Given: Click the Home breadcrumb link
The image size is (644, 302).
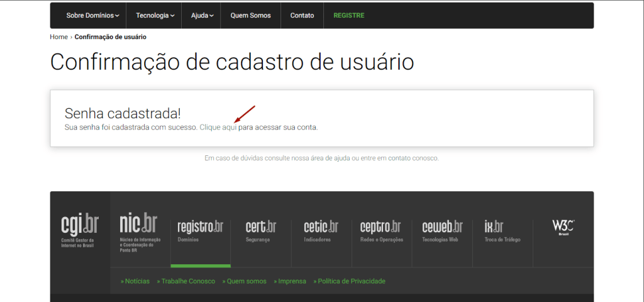Looking at the screenshot, I should 58,37.
